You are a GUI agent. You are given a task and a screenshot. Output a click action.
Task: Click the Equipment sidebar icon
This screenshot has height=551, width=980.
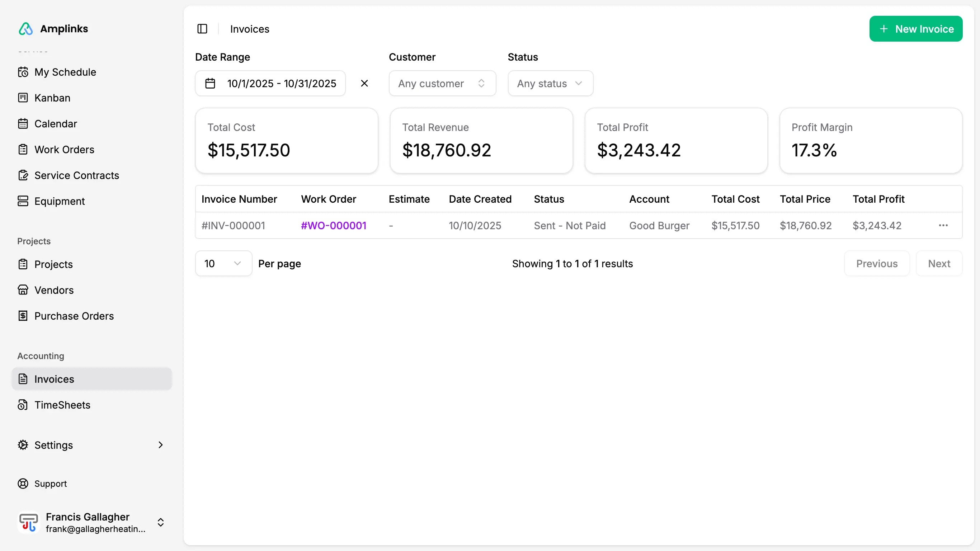(23, 201)
